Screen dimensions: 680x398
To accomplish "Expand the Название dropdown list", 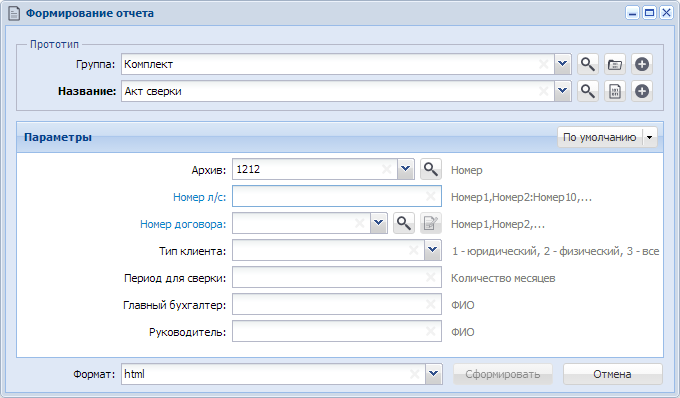I will 562,91.
